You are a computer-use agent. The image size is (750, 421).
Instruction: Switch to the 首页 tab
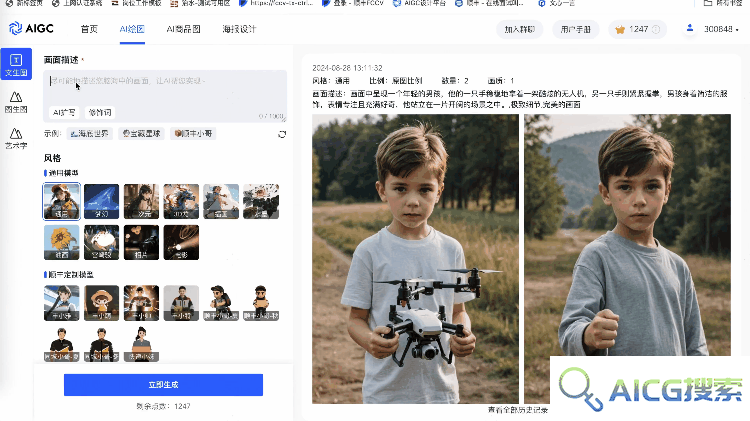tap(89, 29)
